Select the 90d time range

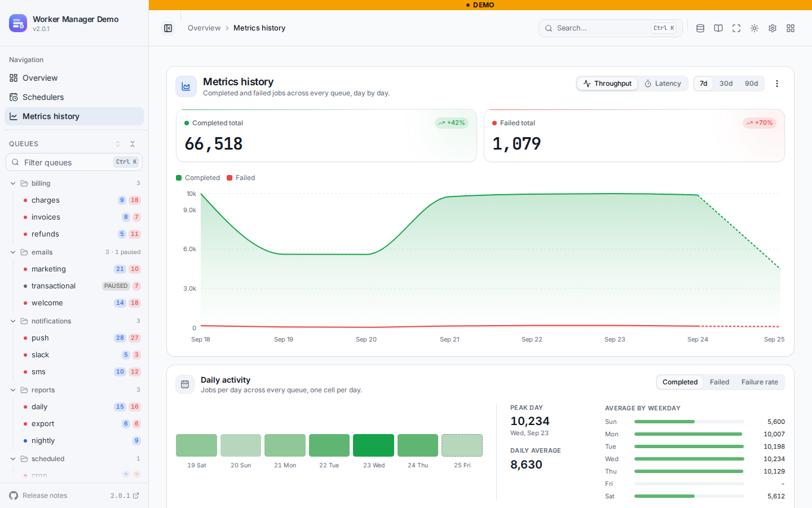pyautogui.click(x=751, y=84)
